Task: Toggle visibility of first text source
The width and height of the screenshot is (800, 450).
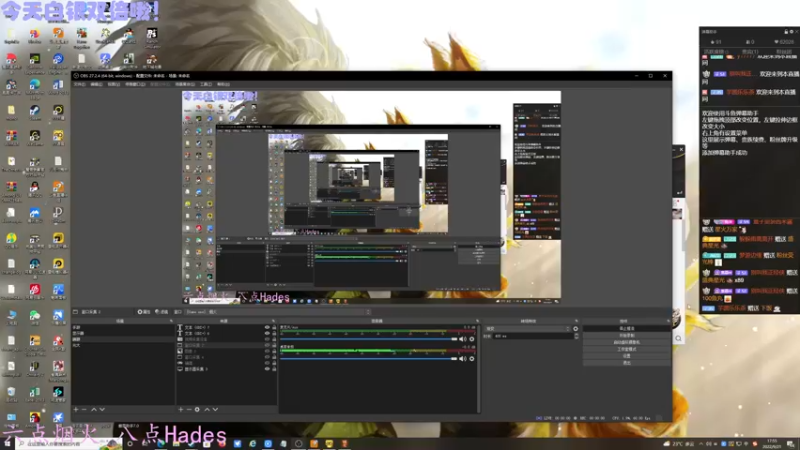Action: click(x=267, y=327)
